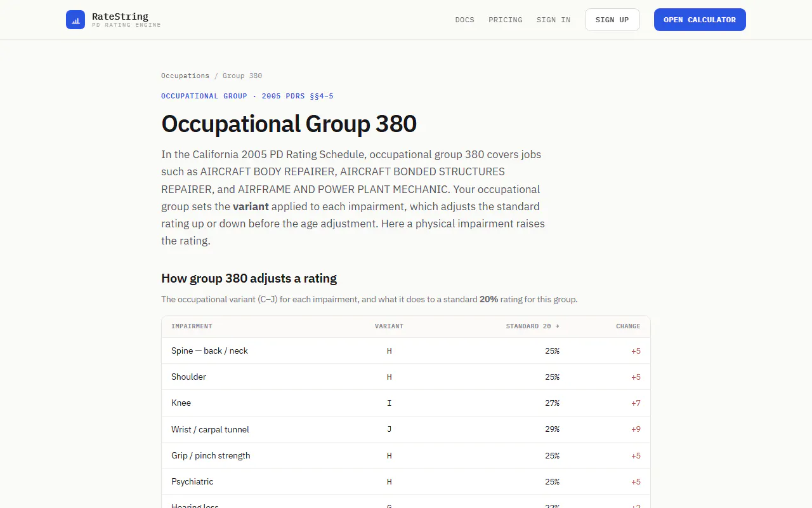Select the Grip / pinch strength row
Screen dimensions: 812x508
(406, 455)
